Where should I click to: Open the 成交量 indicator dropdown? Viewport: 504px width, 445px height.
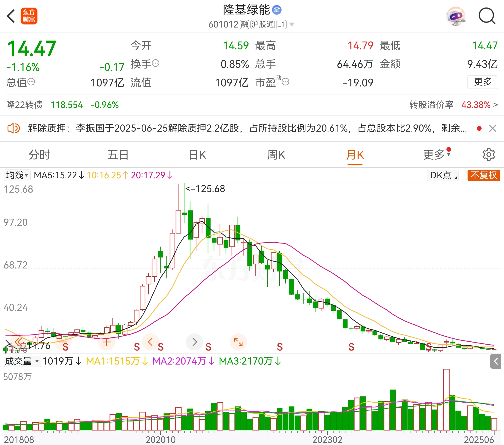[x=22, y=361]
